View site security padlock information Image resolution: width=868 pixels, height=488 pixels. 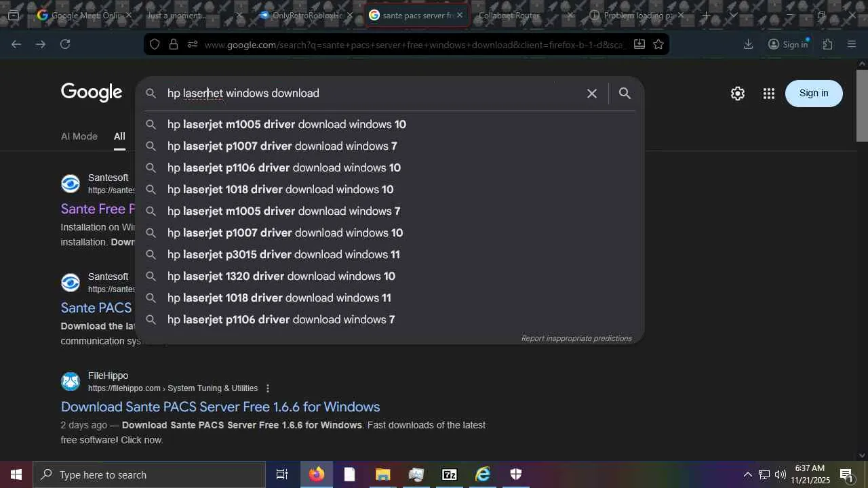click(x=174, y=44)
